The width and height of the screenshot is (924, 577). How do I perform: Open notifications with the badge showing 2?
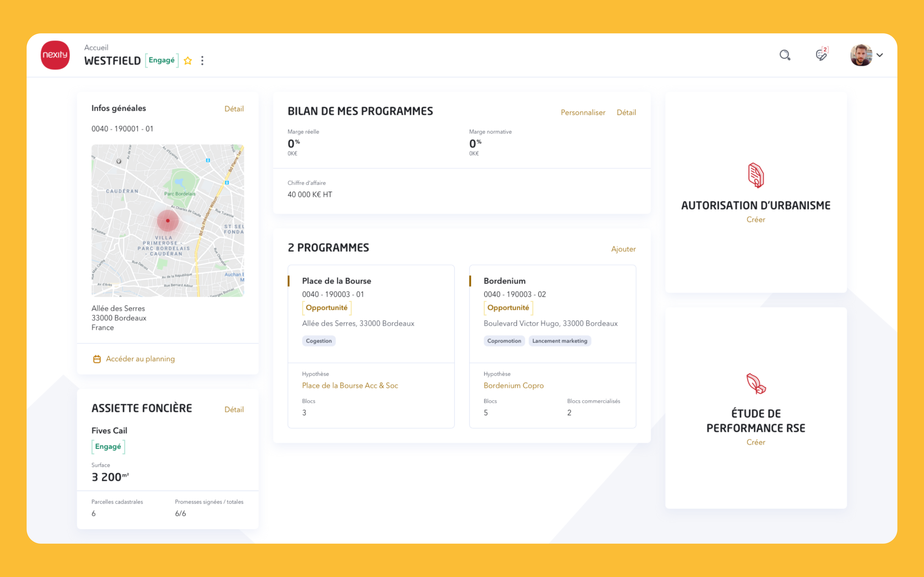click(820, 55)
